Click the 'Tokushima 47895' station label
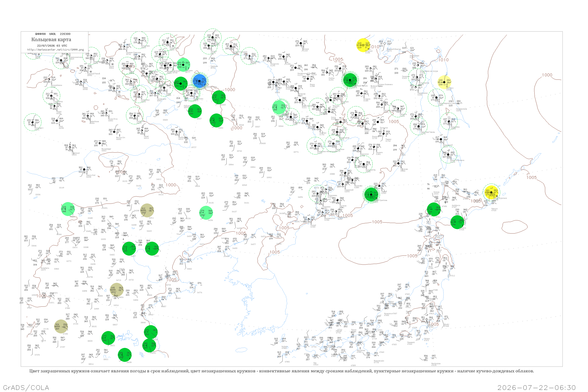This screenshot has height=392, width=588. click(361, 351)
